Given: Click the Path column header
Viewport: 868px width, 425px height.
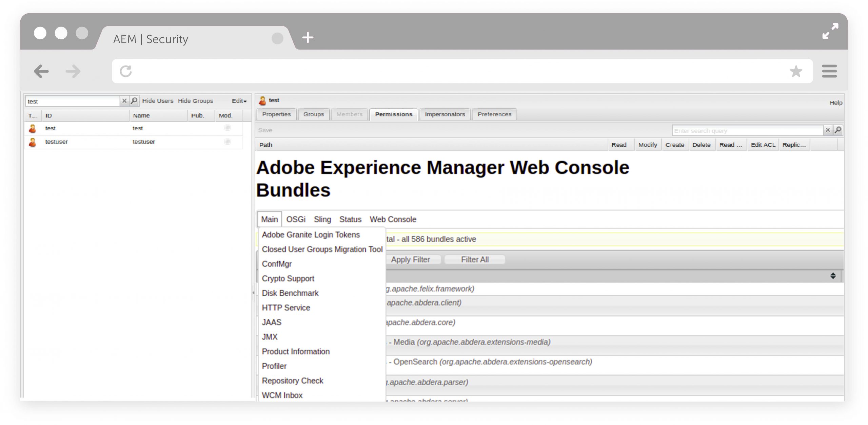Looking at the screenshot, I should tap(431, 145).
